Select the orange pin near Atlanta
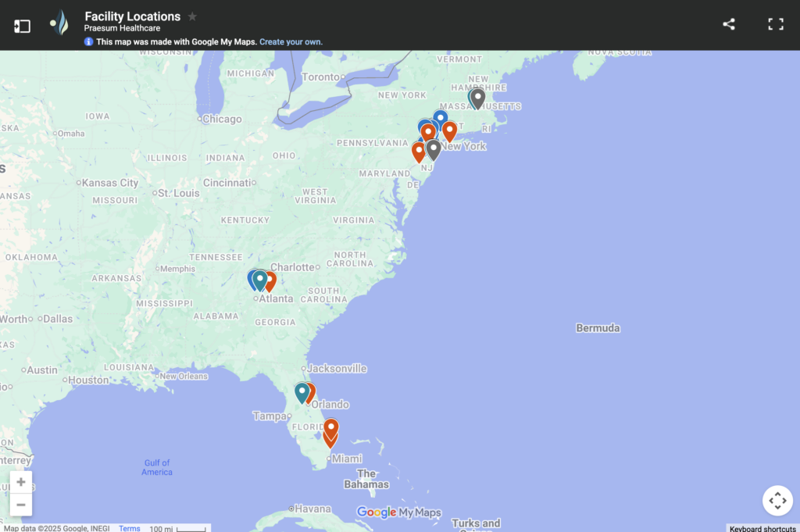Image resolution: width=800 pixels, height=532 pixels. tap(270, 280)
